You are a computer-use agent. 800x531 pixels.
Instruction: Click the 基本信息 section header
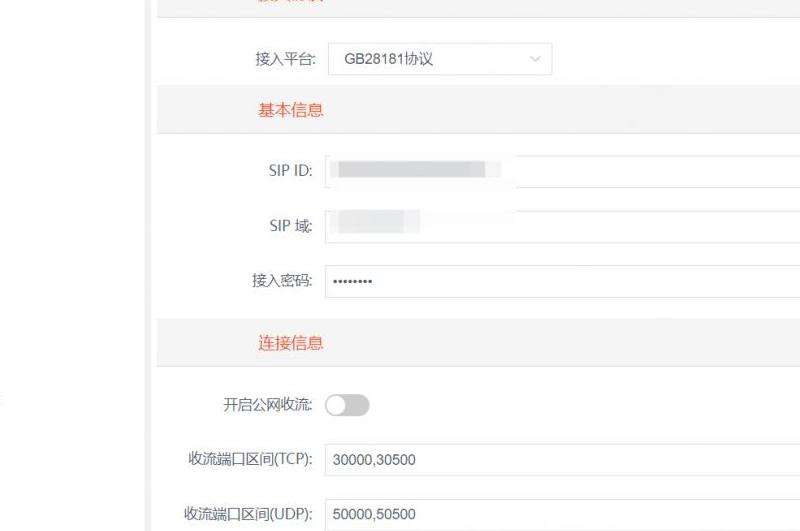291,110
